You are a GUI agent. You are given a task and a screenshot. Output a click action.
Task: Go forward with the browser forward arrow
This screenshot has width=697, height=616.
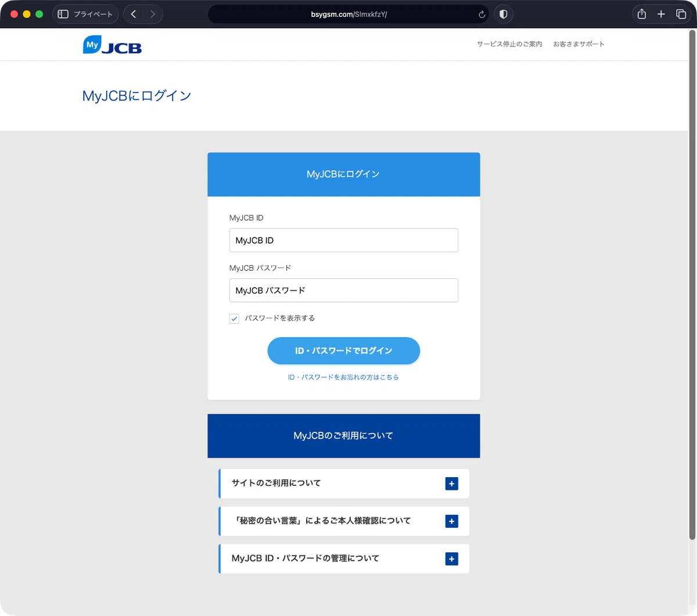pyautogui.click(x=153, y=14)
